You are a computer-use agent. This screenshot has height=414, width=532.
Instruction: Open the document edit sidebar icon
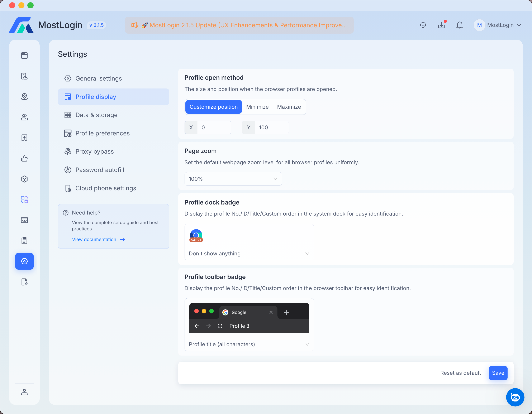coord(24,282)
